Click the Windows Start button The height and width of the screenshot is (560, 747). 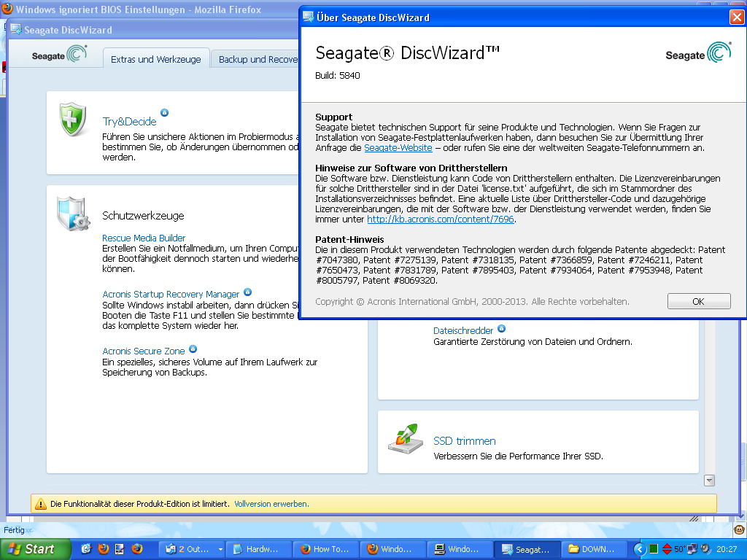(x=35, y=549)
